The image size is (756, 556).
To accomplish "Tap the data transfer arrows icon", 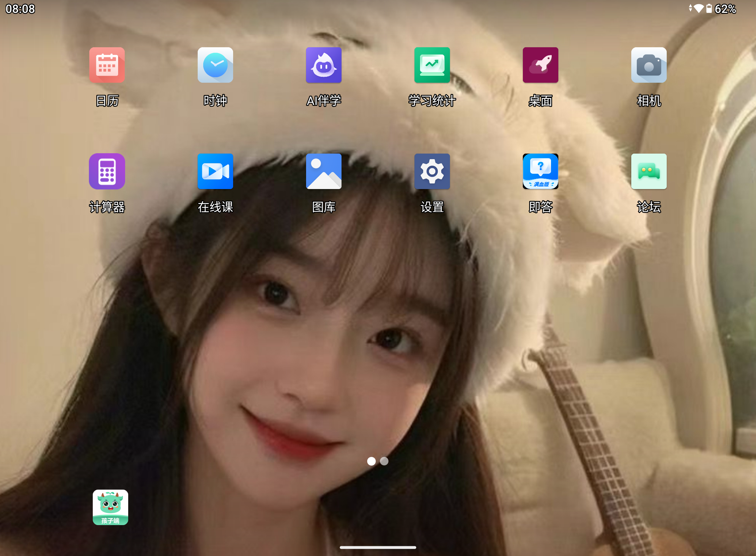I will [690, 8].
